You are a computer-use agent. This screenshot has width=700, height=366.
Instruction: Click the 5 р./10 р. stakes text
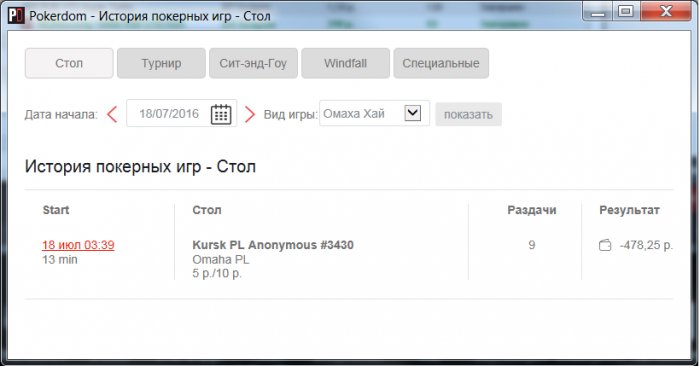click(217, 273)
